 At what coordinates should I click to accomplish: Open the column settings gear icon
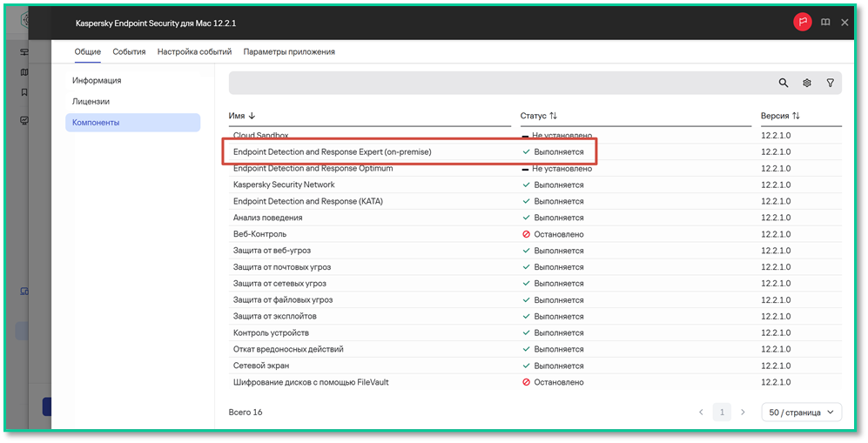pos(806,83)
